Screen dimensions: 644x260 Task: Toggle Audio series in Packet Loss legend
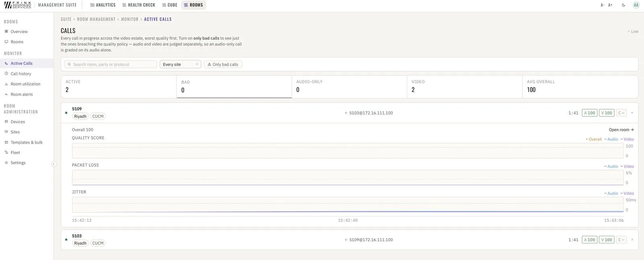point(611,166)
